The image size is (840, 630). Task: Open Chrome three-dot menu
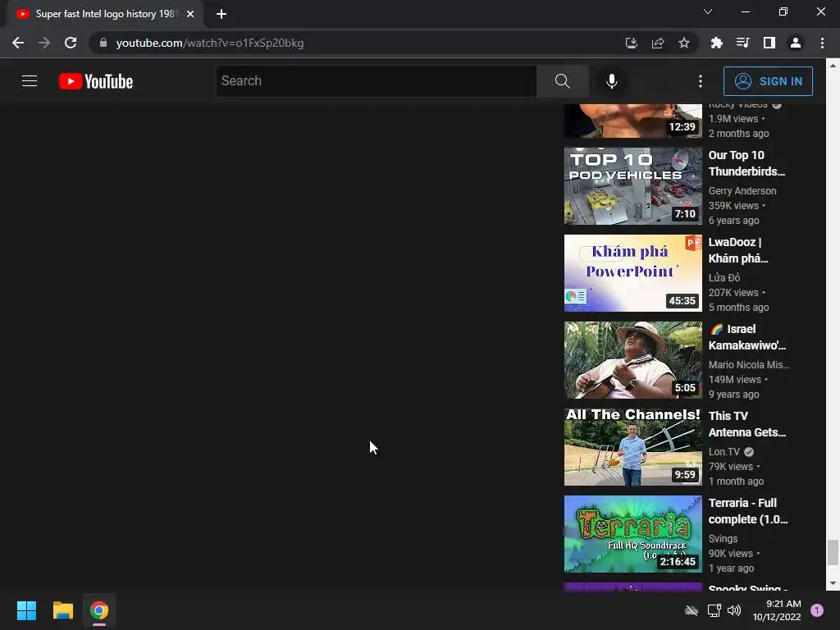point(822,43)
